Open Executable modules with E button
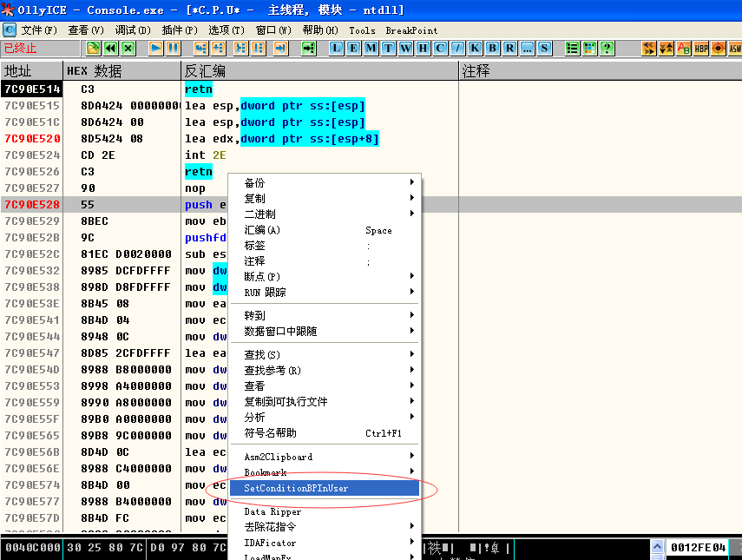The image size is (742, 560). tap(353, 49)
